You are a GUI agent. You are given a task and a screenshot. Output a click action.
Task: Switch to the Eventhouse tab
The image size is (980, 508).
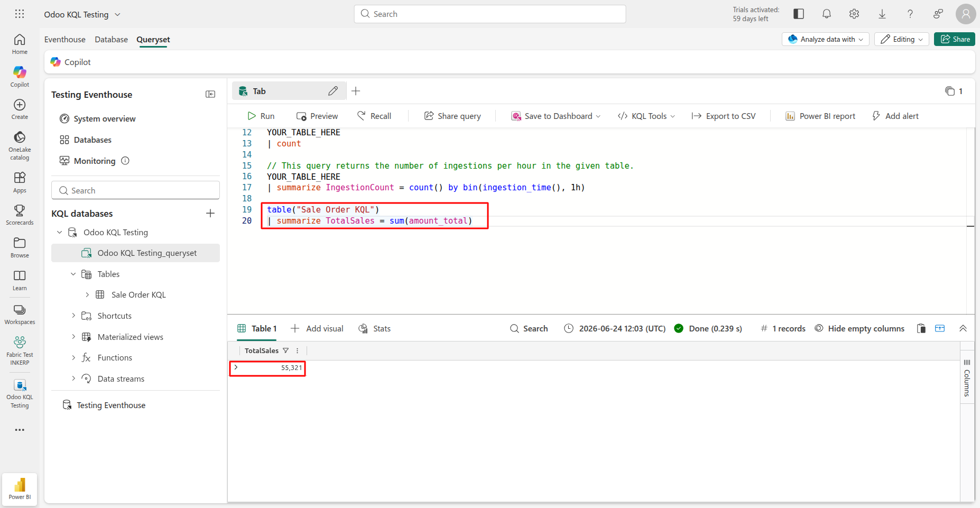[x=65, y=39]
